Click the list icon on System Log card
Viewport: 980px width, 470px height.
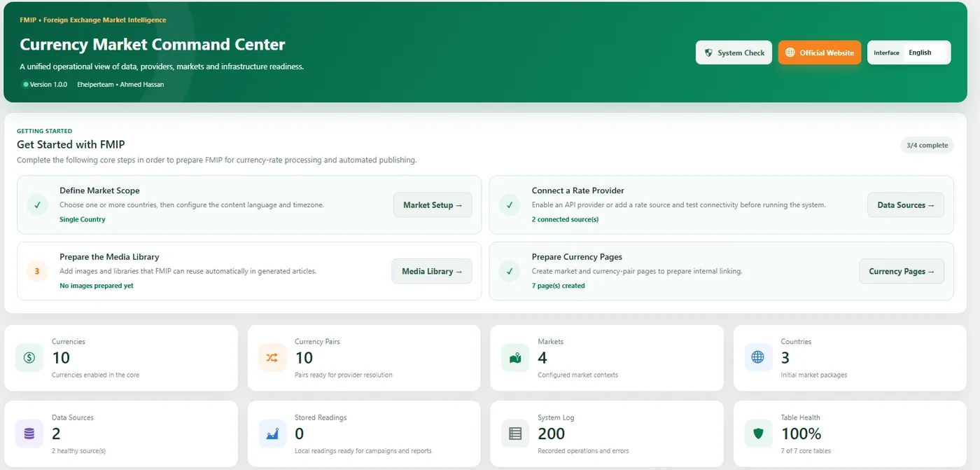[x=515, y=434]
